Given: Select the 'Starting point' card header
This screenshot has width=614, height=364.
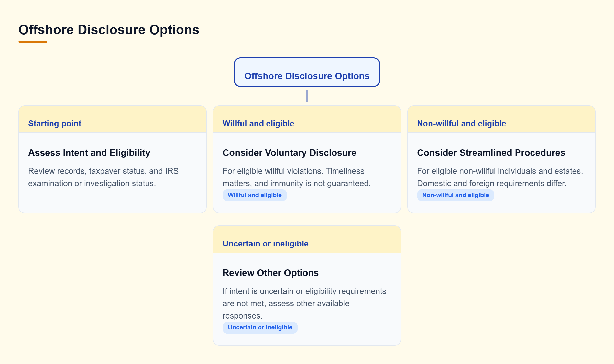Looking at the screenshot, I should pyautogui.click(x=113, y=119).
